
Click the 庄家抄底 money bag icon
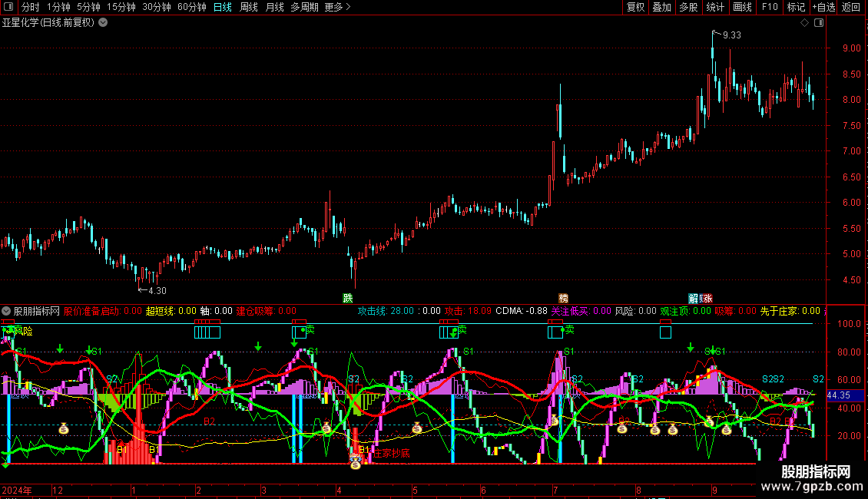(x=356, y=462)
